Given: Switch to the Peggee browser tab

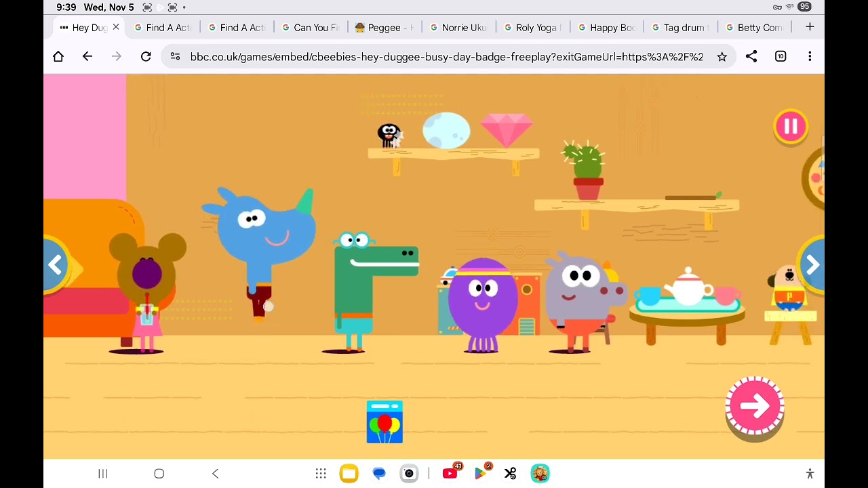Looking at the screenshot, I should 384,27.
